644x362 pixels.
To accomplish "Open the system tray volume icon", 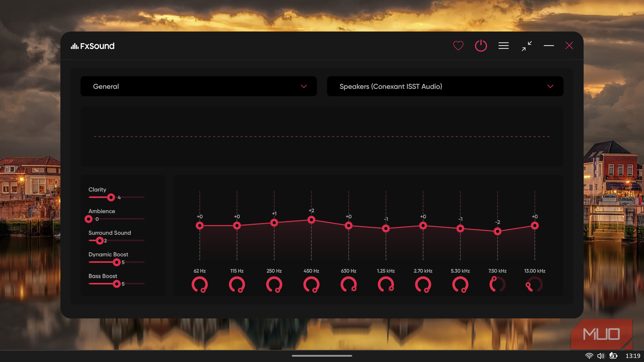I will (601, 356).
